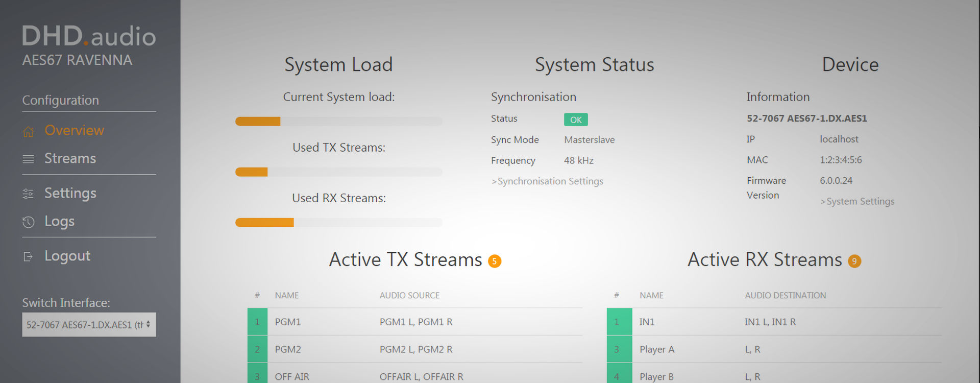
Task: Click the Settings sliders icon
Action: click(28, 194)
